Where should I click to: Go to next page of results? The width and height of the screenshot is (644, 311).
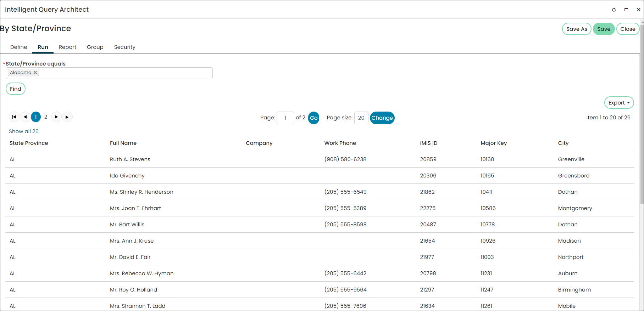56,117
